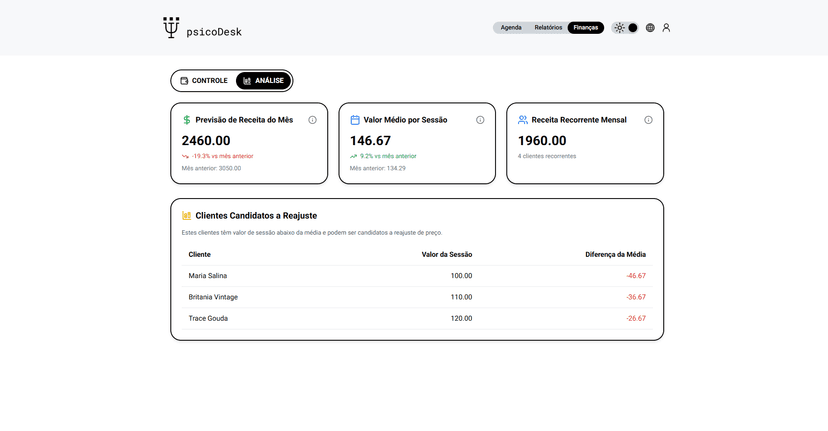Open the user profile icon
Viewport: 828px width, 431px height.
666,28
